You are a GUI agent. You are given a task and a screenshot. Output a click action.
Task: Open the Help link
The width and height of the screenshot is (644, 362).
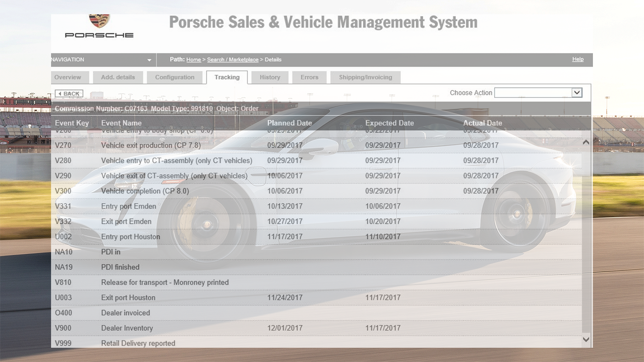coord(578,59)
